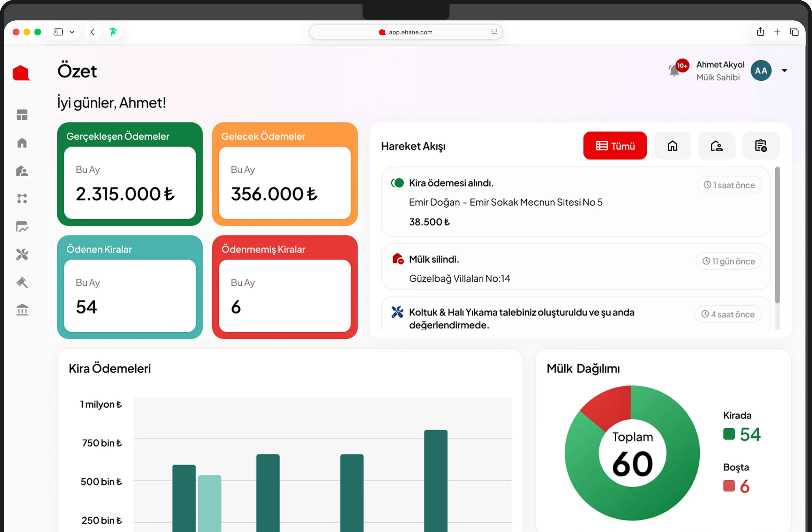Viewport: 812px width, 532px height.
Task: Click the '250 bin ₺' axis label
Action: (102, 521)
